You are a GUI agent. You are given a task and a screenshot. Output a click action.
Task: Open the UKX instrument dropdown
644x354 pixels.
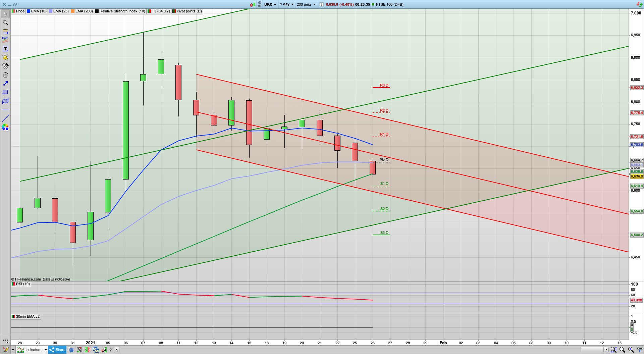coord(270,4)
